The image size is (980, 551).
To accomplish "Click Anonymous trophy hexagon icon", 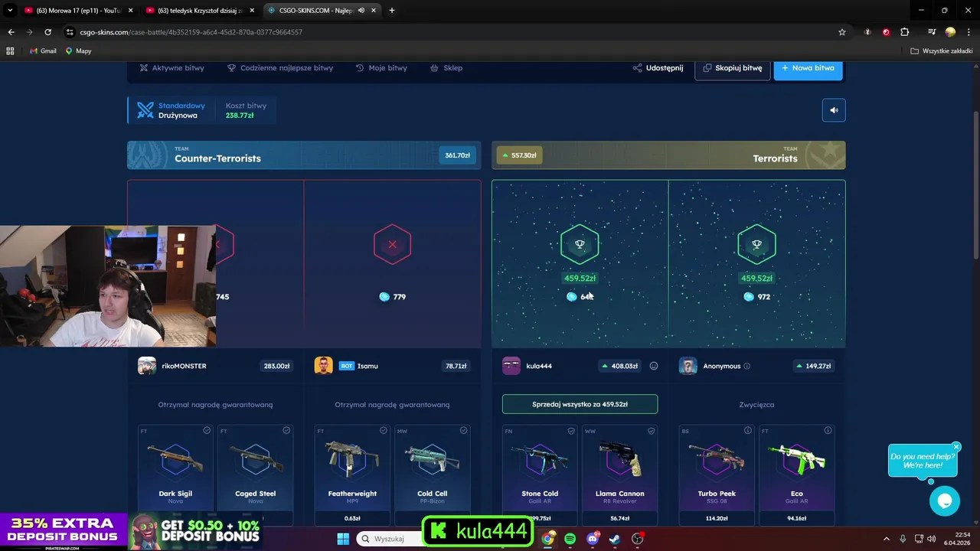I will [x=756, y=245].
